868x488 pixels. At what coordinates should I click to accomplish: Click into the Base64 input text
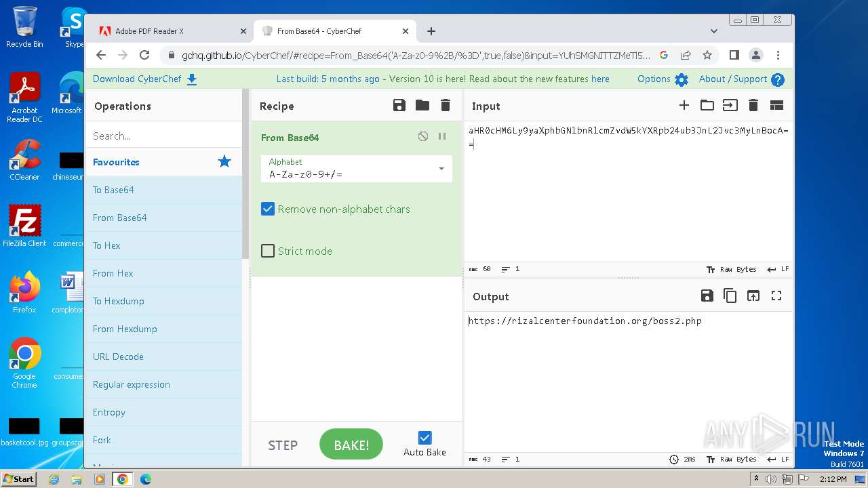click(x=628, y=137)
